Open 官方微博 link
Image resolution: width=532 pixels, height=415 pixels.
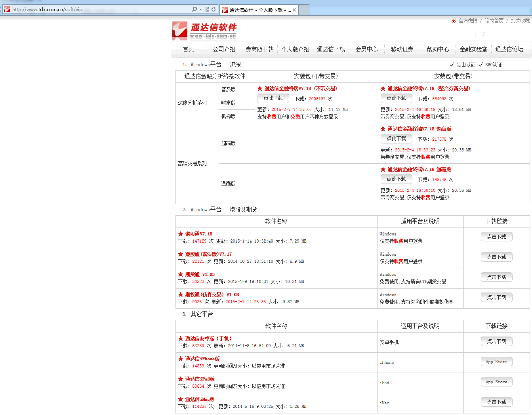[468, 21]
